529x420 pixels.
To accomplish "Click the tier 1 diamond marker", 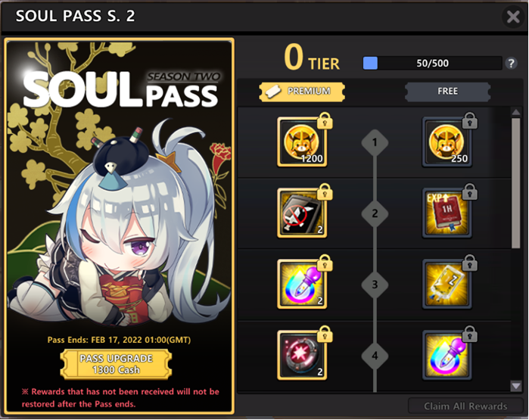I will [375, 142].
